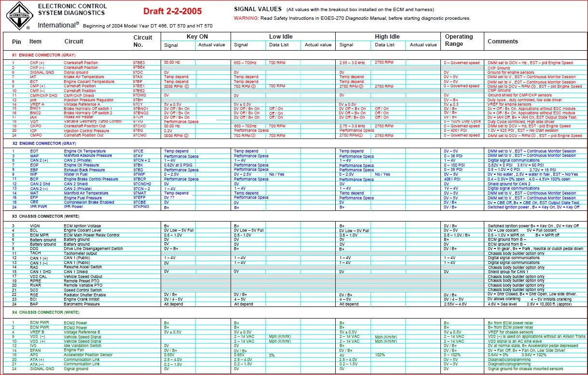The width and height of the screenshot is (588, 375).
Task: Click the 'SIGNAL VALUES' heading
Action: [258, 9]
